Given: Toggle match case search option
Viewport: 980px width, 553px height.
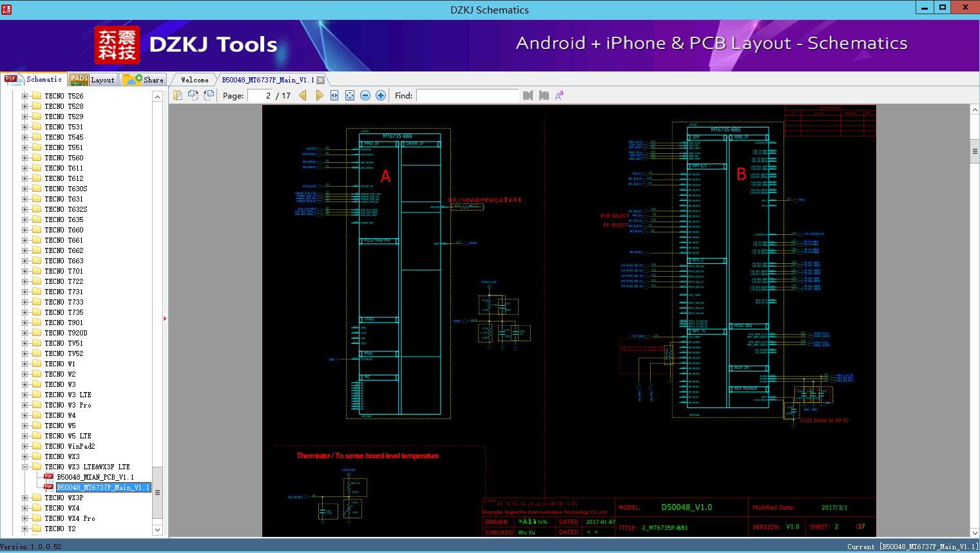Looking at the screenshot, I should pyautogui.click(x=559, y=95).
